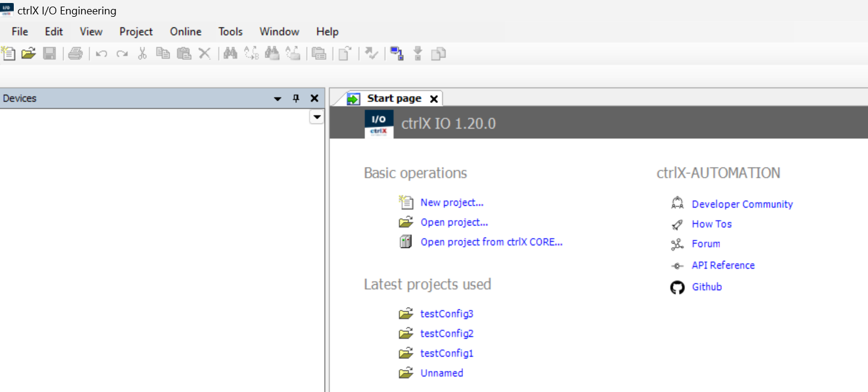Click the Basic operations heading
This screenshot has width=868, height=392.
415,173
